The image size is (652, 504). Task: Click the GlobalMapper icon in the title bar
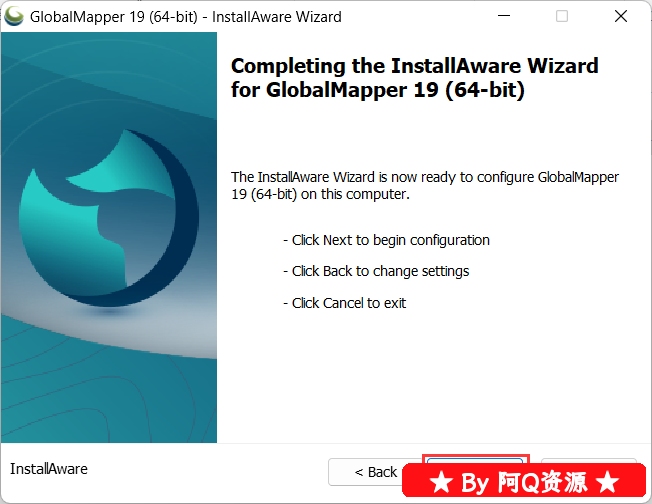tap(14, 17)
